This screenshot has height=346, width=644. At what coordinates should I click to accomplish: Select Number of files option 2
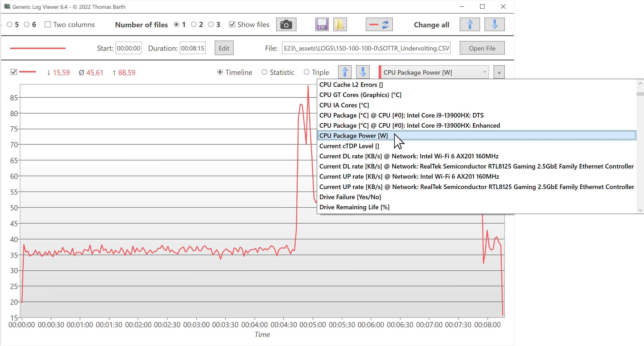pos(194,25)
